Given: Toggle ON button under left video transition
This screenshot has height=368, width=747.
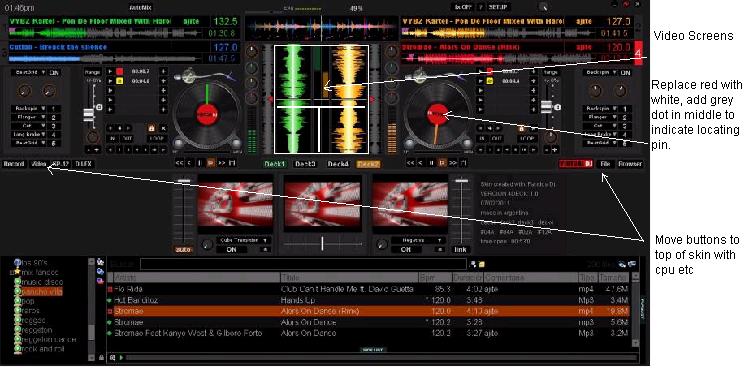Looking at the screenshot, I should pos(231,249).
